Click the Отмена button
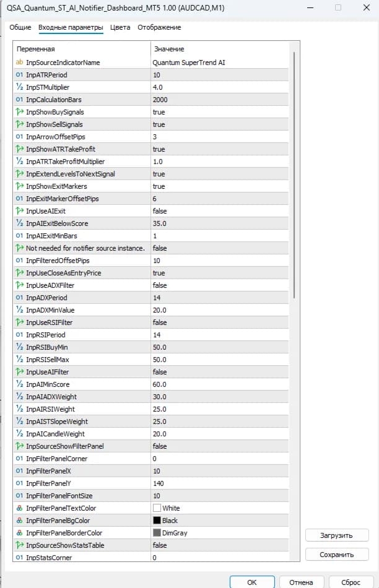This screenshot has width=379, height=588. tap(301, 582)
